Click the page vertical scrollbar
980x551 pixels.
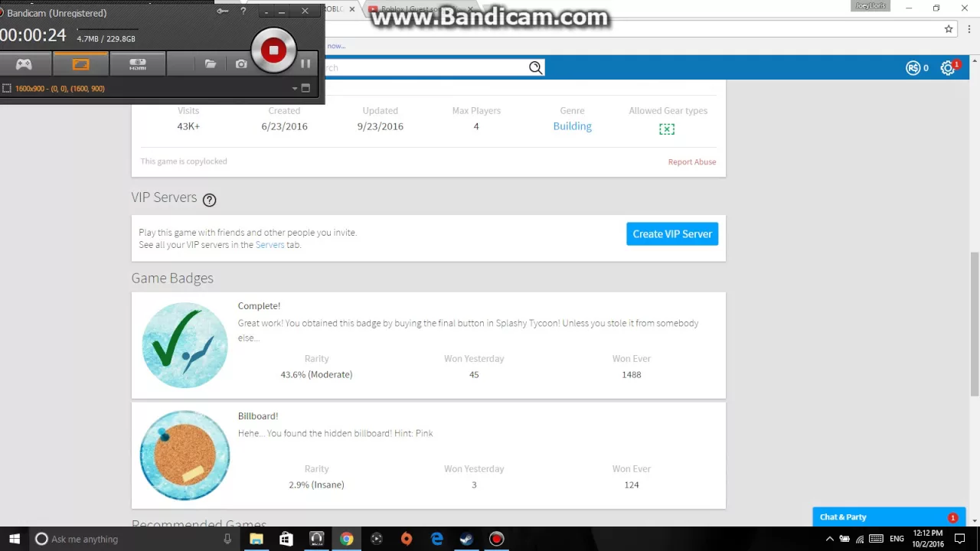tap(974, 323)
